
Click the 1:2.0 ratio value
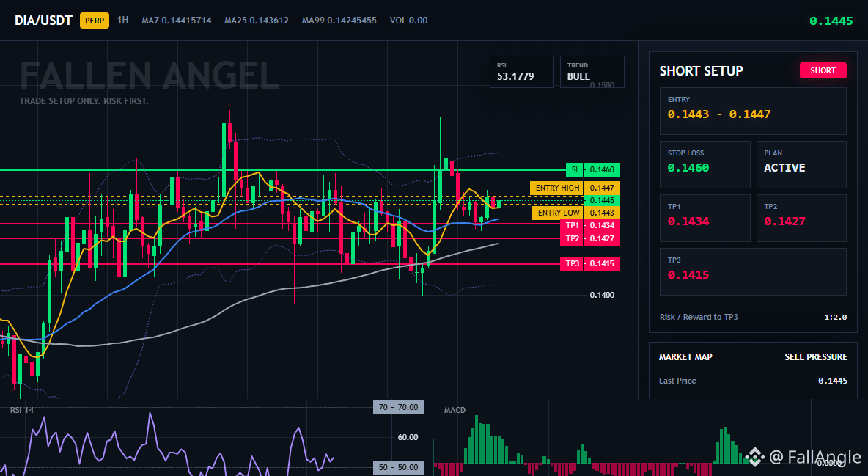[835, 318]
